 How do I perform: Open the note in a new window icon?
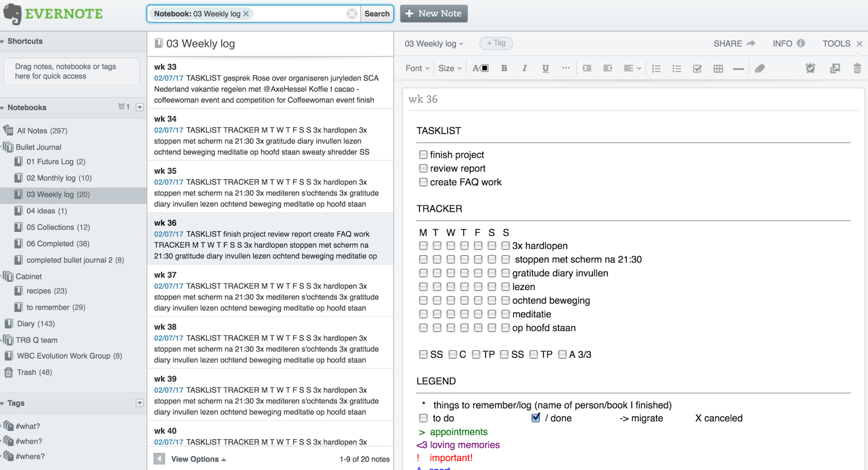click(835, 68)
